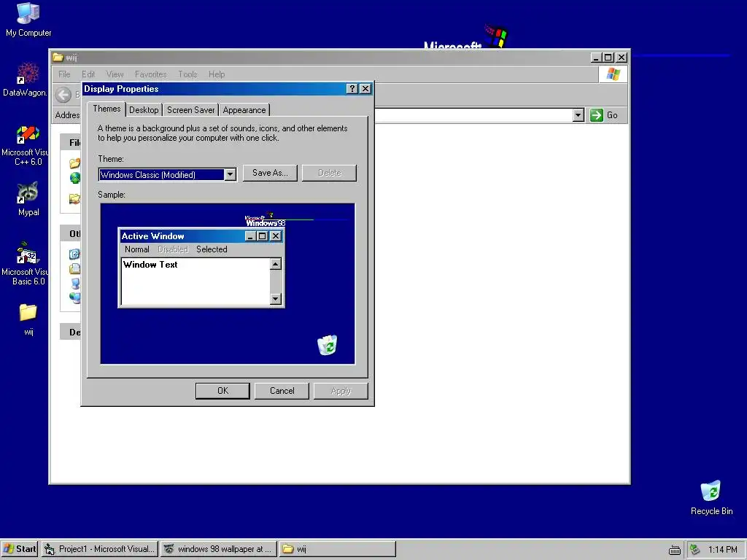Open the Edit menu in wij window

point(88,74)
